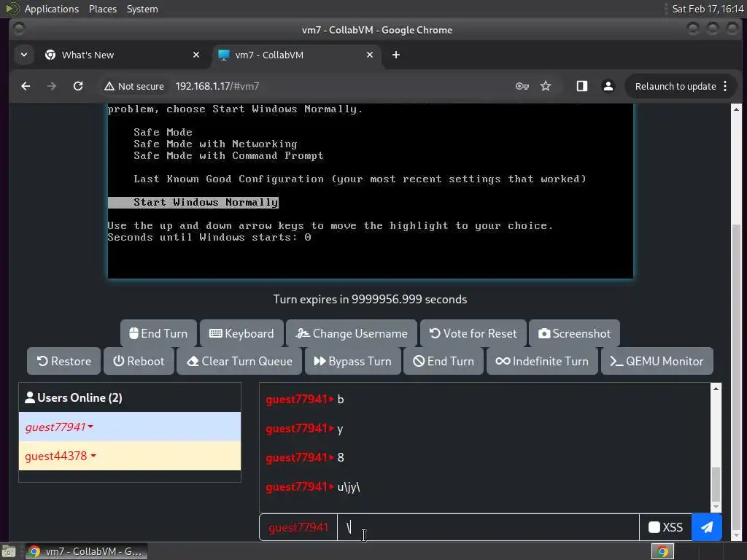Close the What's New tab
The height and width of the screenshot is (560, 747).
[196, 55]
